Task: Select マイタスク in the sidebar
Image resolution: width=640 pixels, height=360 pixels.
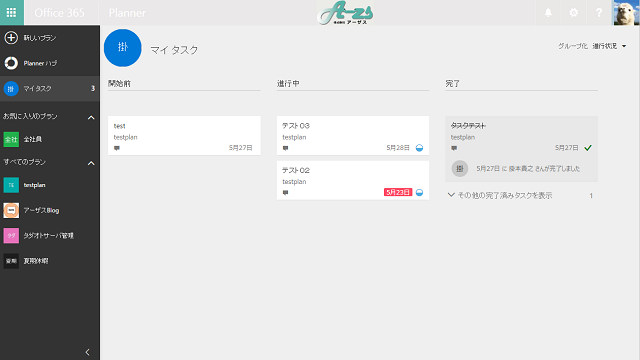Action: [x=50, y=88]
